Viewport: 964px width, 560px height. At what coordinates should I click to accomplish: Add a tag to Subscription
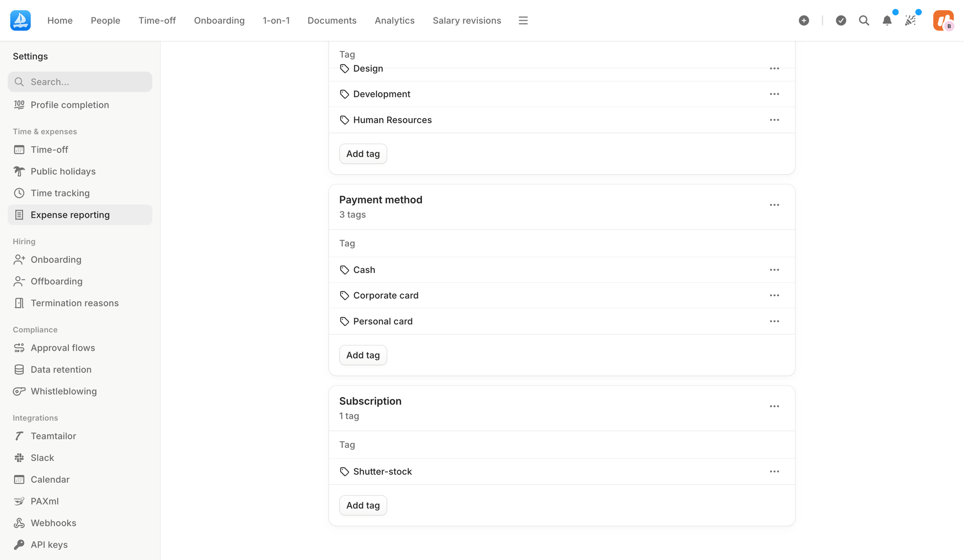(363, 505)
